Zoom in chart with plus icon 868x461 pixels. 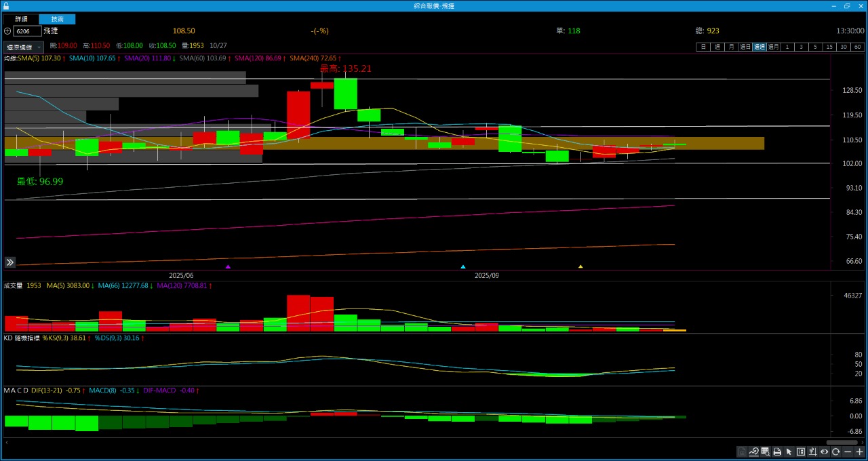(859, 452)
